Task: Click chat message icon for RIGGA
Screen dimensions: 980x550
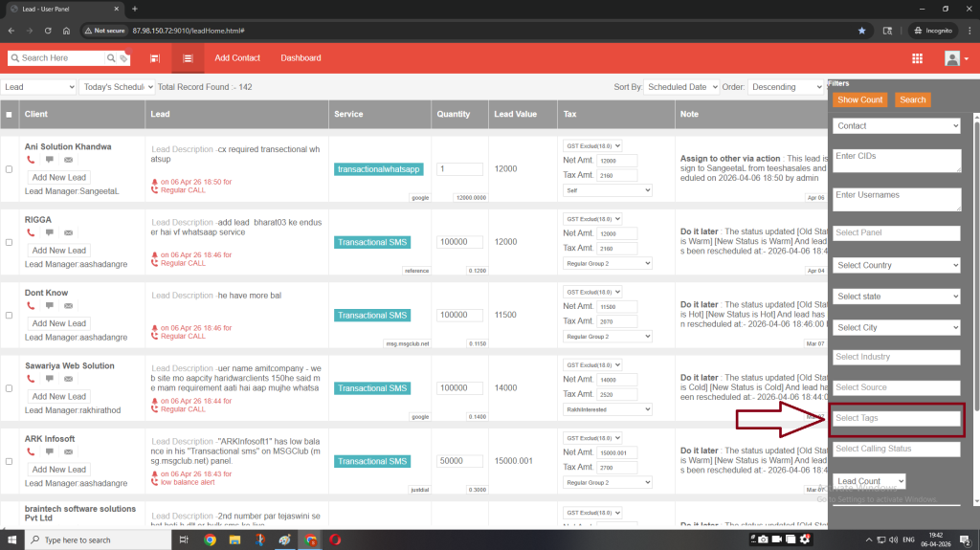Action: pos(50,232)
